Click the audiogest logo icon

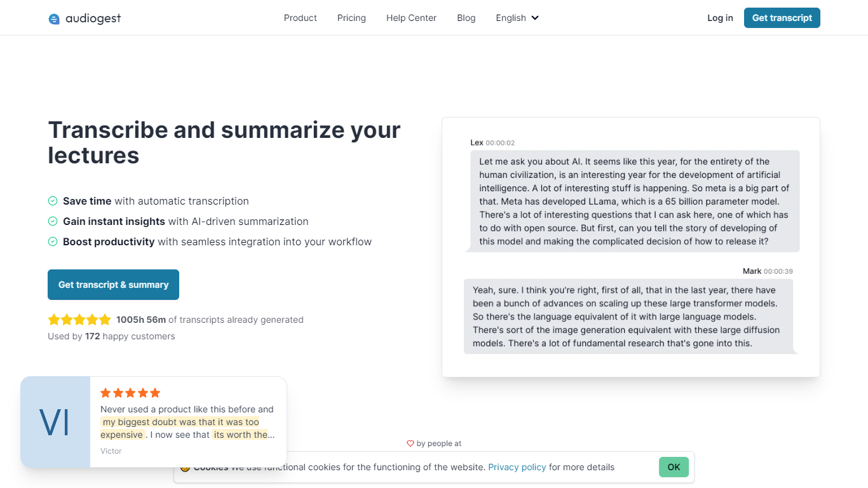(54, 19)
